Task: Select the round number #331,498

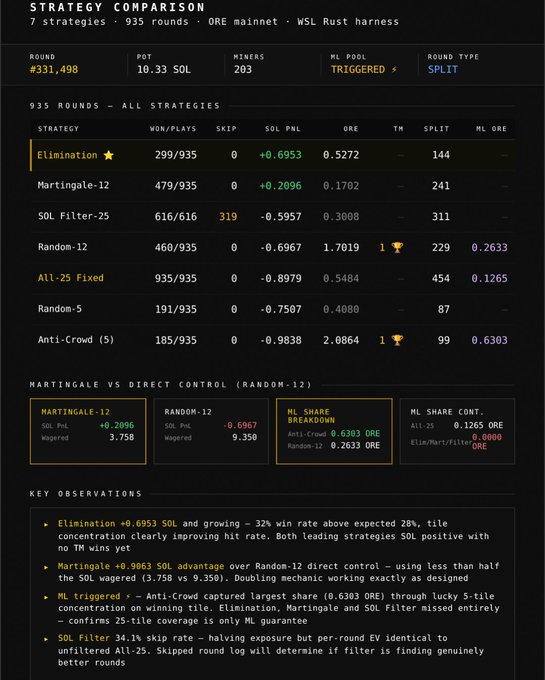Action: coord(54,69)
